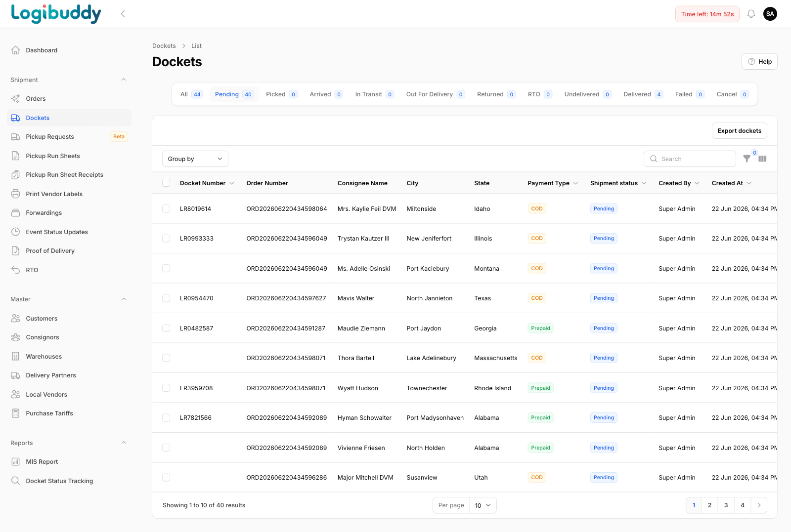Click the Consignors group icon

click(16, 337)
